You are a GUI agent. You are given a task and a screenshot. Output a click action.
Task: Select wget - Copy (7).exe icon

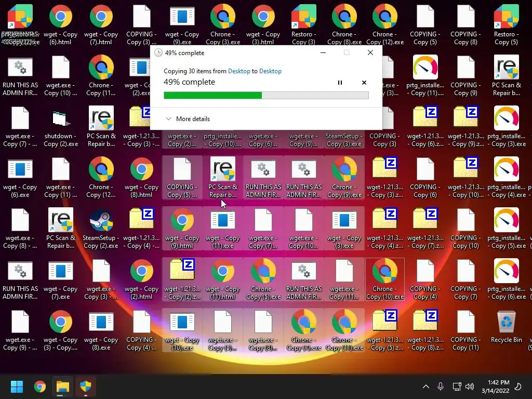pyautogui.click(x=60, y=279)
